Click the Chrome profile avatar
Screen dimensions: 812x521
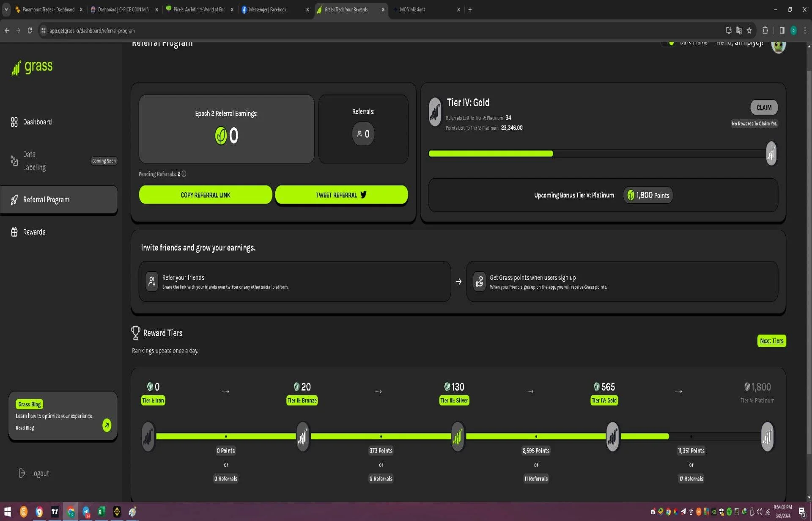click(793, 30)
